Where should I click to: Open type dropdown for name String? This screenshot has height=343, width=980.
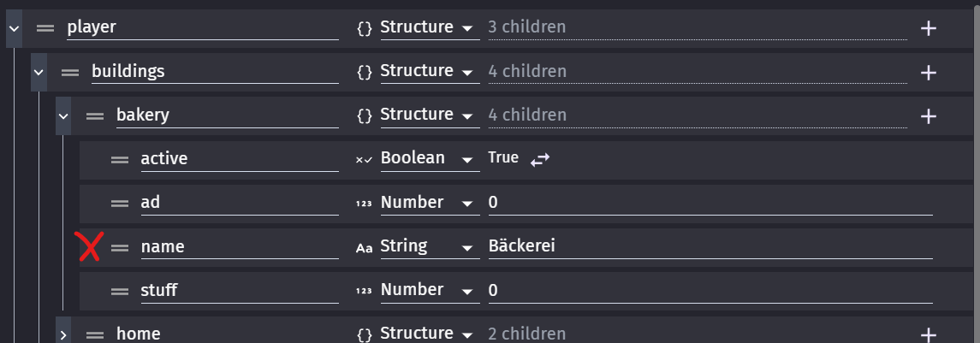click(x=466, y=247)
